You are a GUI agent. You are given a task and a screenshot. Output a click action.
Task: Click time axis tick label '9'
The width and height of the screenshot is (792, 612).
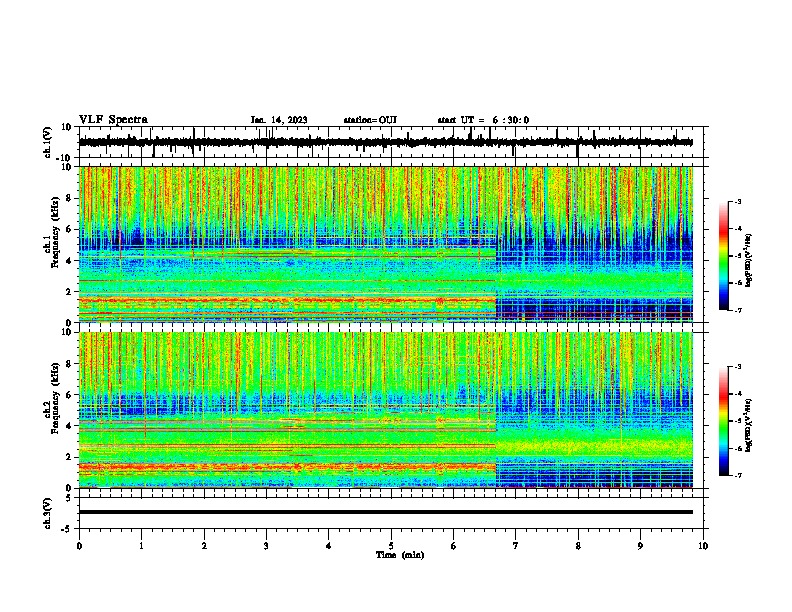[x=640, y=546]
